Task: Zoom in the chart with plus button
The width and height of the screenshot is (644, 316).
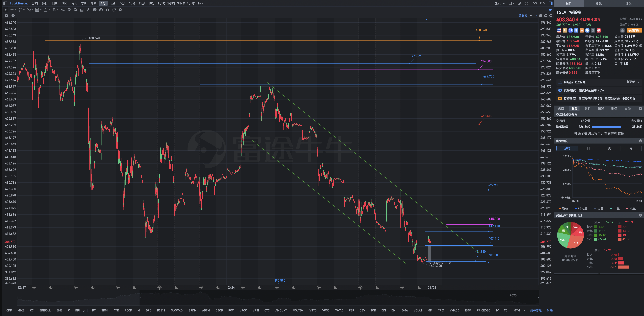Action: click(x=551, y=16)
